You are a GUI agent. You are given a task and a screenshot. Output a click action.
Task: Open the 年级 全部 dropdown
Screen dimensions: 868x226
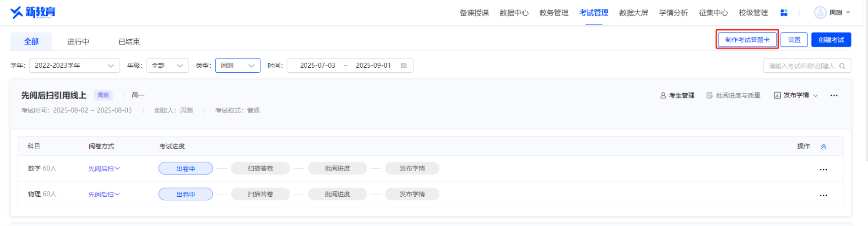click(x=168, y=65)
